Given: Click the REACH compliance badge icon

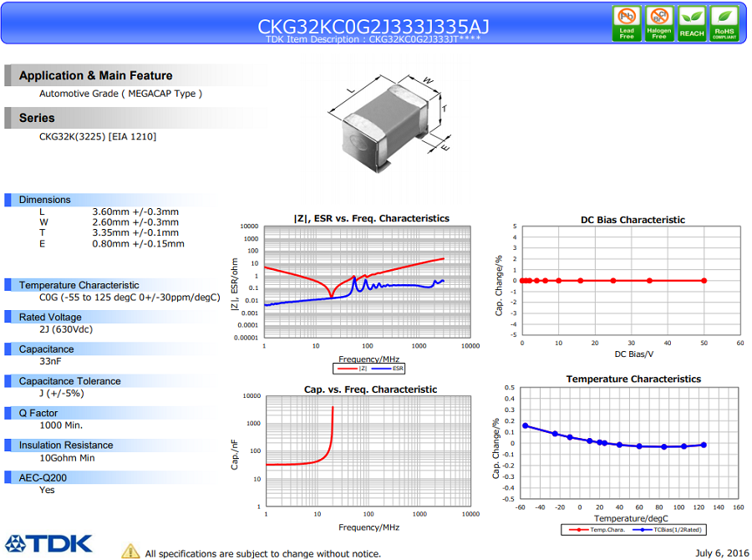Looking at the screenshot, I should tap(692, 23).
